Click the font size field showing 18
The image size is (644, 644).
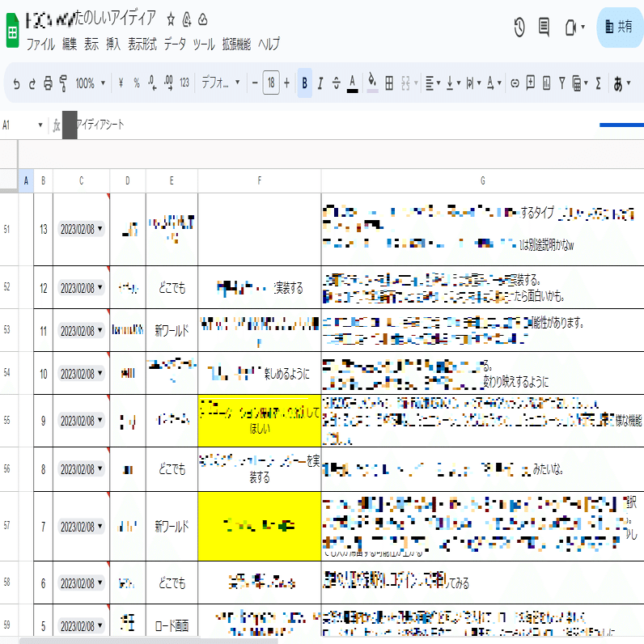[271, 83]
